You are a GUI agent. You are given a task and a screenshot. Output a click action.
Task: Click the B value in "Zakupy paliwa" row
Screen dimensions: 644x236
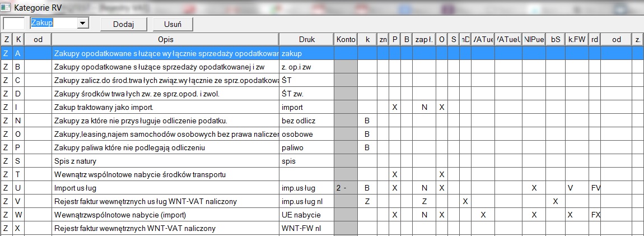(x=367, y=147)
